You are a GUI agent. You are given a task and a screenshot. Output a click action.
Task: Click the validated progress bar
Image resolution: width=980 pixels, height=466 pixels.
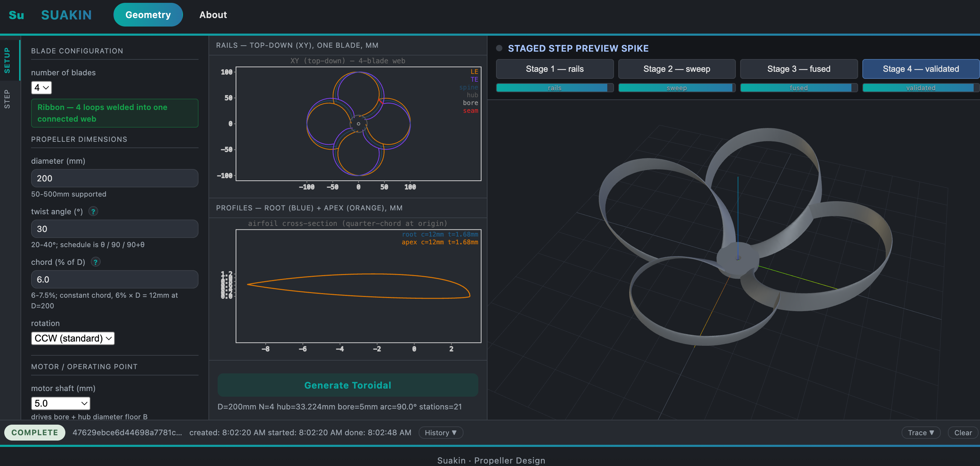coord(921,88)
